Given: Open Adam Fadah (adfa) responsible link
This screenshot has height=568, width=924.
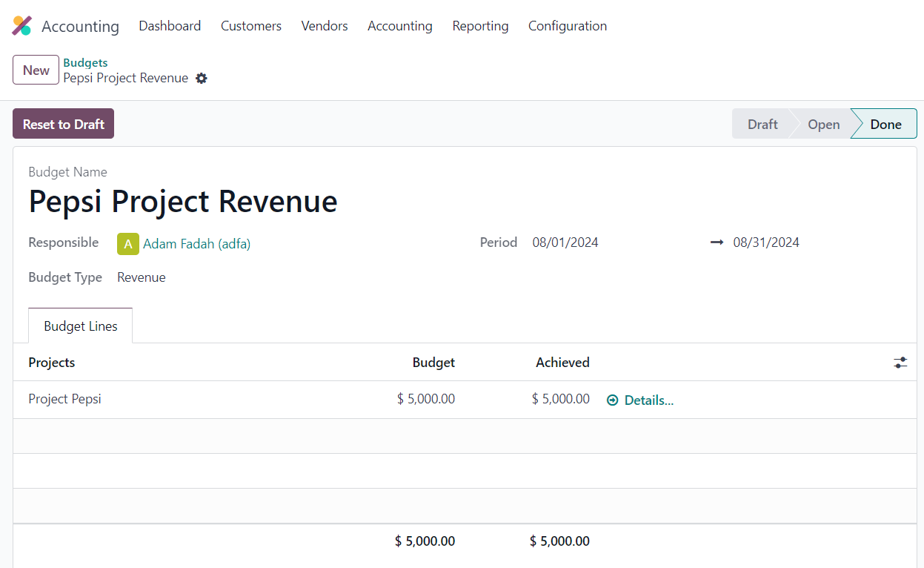Looking at the screenshot, I should (197, 243).
